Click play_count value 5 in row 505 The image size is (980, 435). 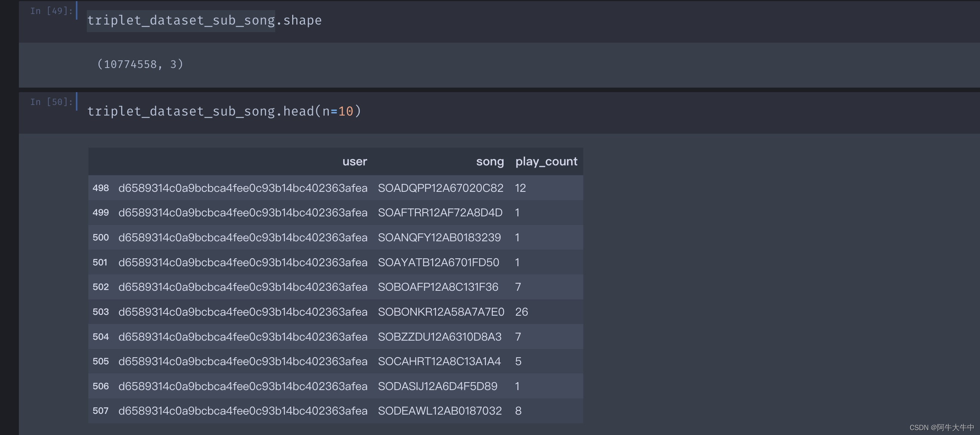[x=518, y=361]
